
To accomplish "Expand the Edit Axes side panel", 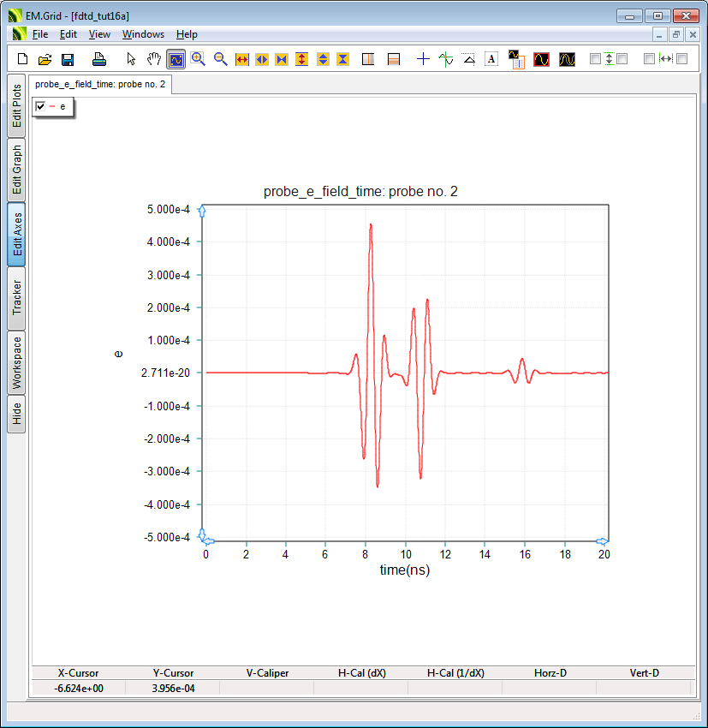I will [x=16, y=235].
